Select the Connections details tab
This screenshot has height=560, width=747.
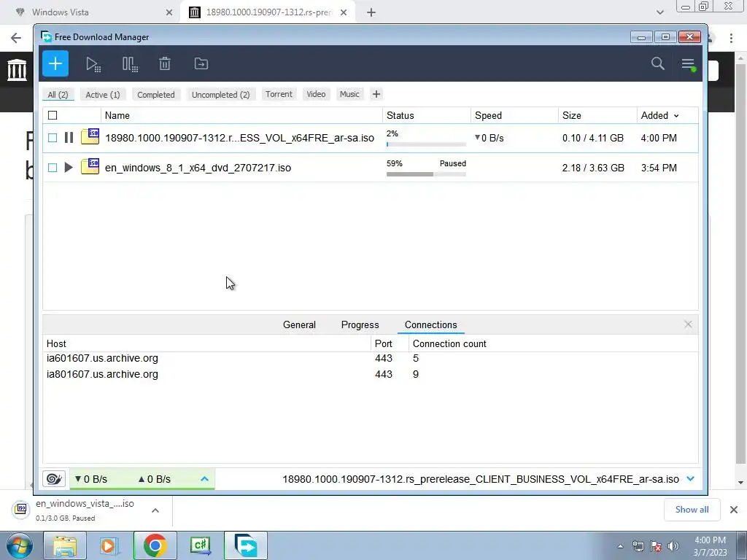click(x=430, y=324)
